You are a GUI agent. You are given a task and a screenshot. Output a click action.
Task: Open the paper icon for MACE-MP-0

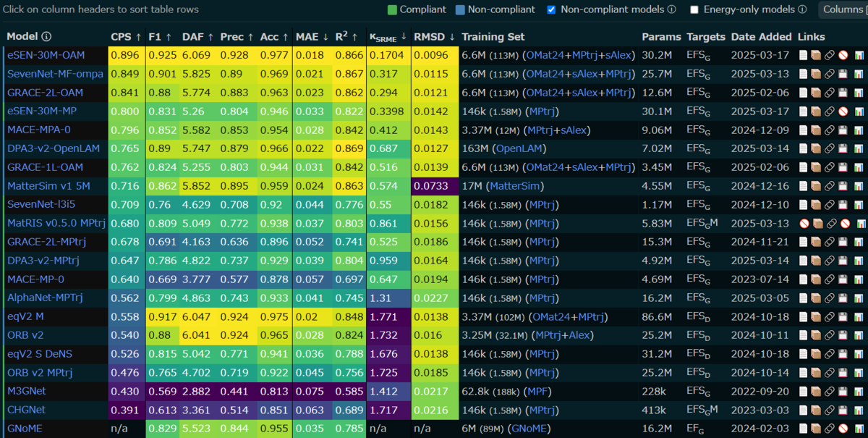(804, 279)
